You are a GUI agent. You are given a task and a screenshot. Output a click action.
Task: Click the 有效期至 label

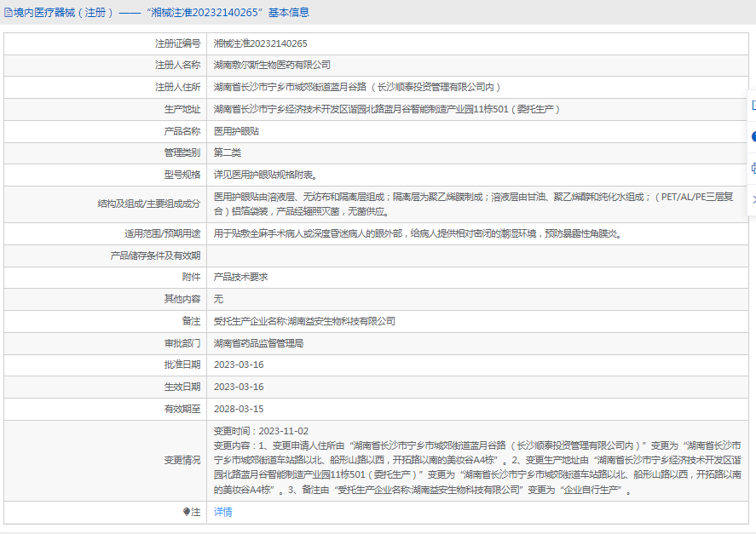(x=182, y=409)
